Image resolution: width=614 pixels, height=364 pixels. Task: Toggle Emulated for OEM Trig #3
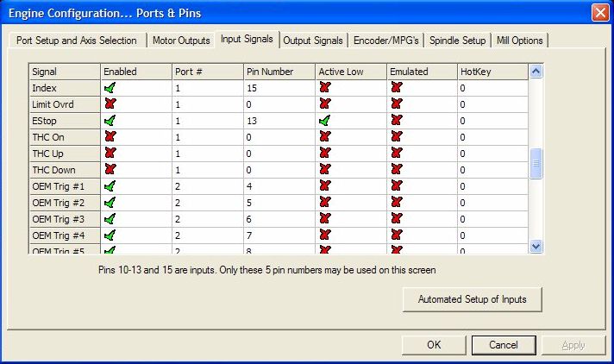pyautogui.click(x=397, y=218)
